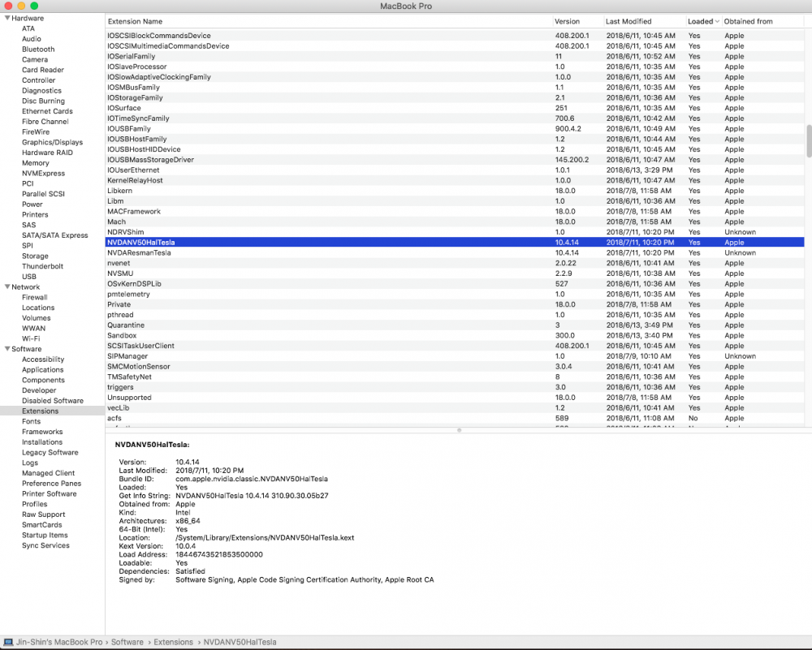Open Accessibility under Software

43,359
